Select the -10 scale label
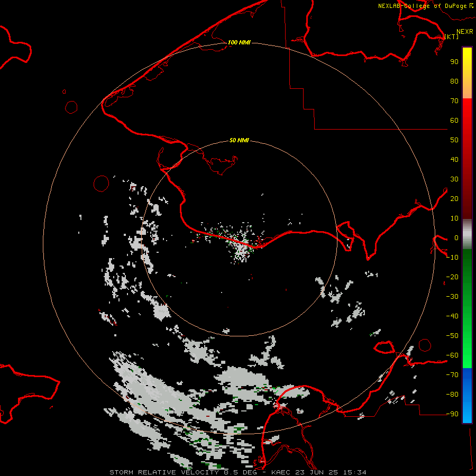The image size is (476, 476). pos(452,258)
